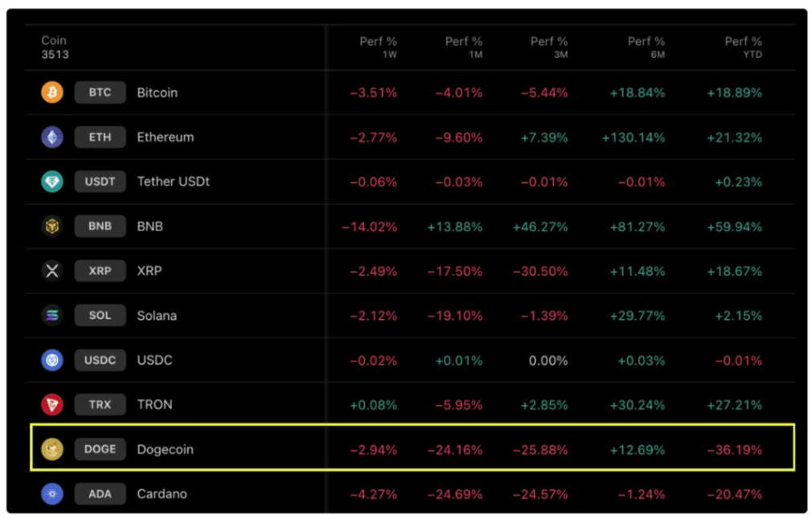Select the BTC ticker badge
This screenshot has height=519, width=812.
pyautogui.click(x=100, y=92)
